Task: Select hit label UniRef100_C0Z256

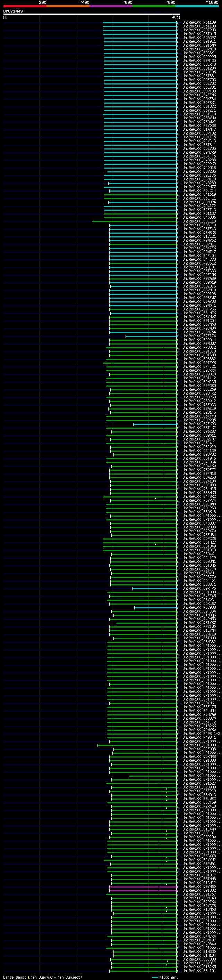Action: pos(199,275)
